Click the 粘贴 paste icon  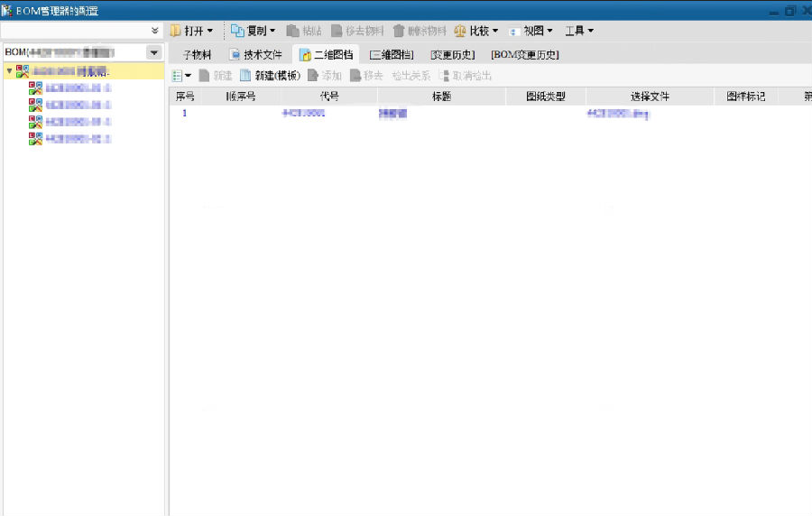(x=293, y=31)
